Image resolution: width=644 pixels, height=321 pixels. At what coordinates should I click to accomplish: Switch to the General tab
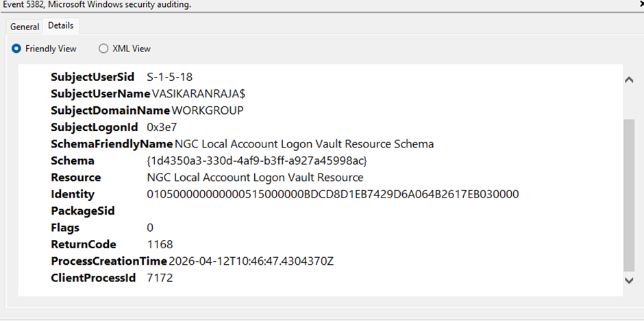(x=25, y=27)
